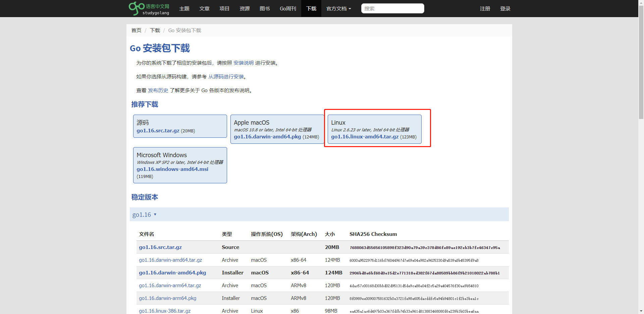644x314 pixels.
Task: Click the 20MB size cell
Action: 332,247
